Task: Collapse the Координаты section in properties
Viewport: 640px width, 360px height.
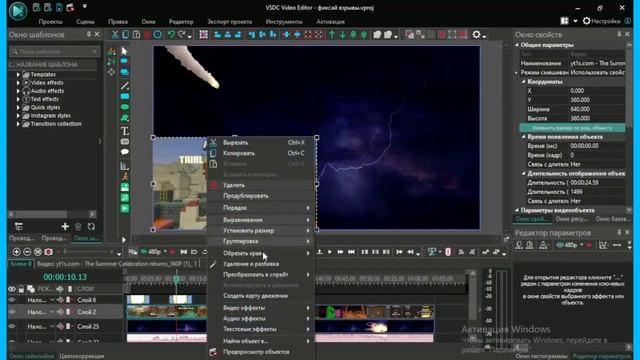Action: [x=524, y=82]
